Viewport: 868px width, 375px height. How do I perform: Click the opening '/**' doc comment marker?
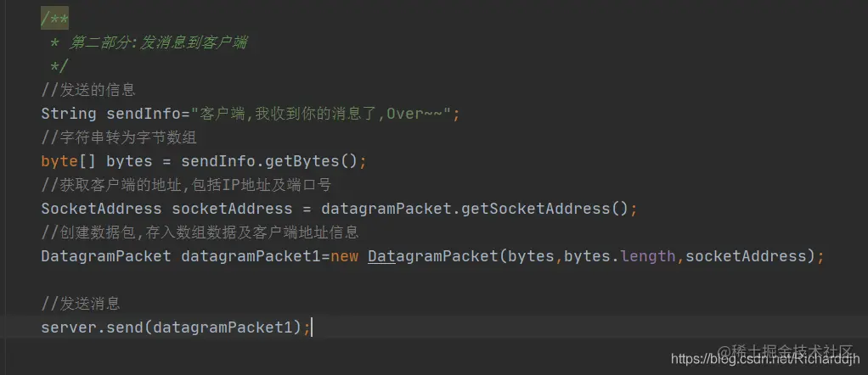55,20
